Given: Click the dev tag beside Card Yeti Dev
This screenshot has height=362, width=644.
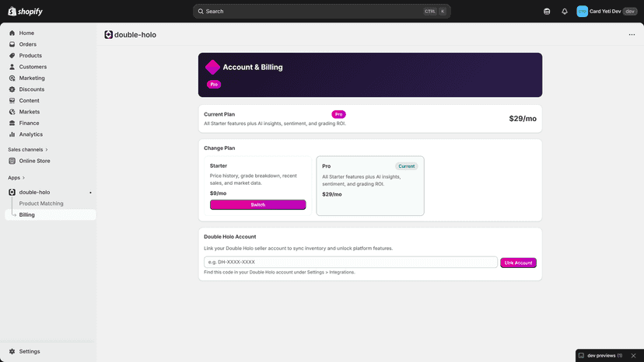Looking at the screenshot, I should (630, 12).
